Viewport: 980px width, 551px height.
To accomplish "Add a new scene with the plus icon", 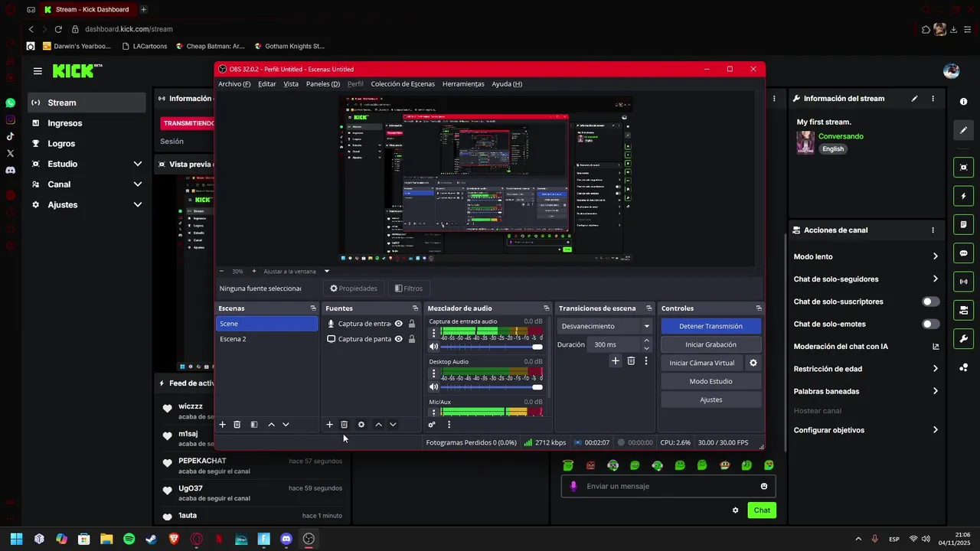I will 223,425.
